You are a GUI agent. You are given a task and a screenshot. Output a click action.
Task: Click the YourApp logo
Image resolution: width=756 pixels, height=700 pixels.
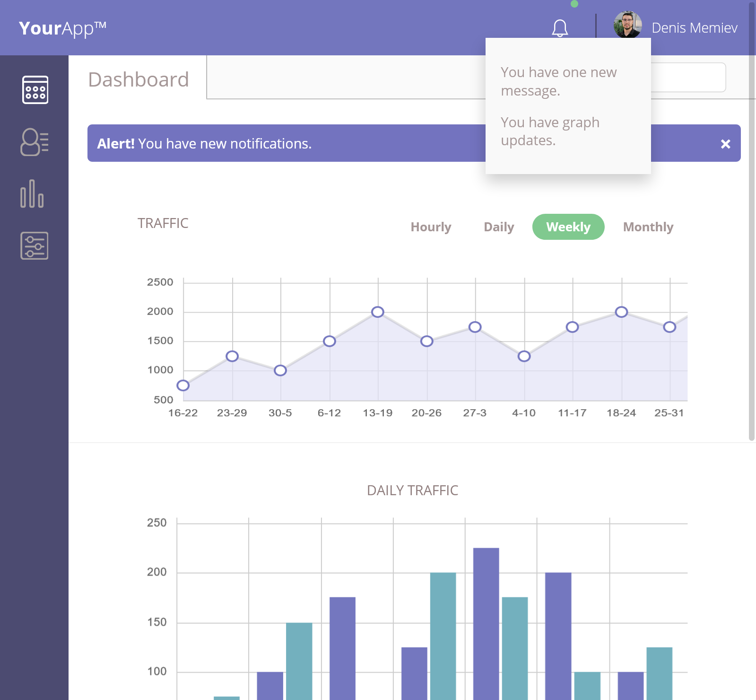[x=62, y=28]
